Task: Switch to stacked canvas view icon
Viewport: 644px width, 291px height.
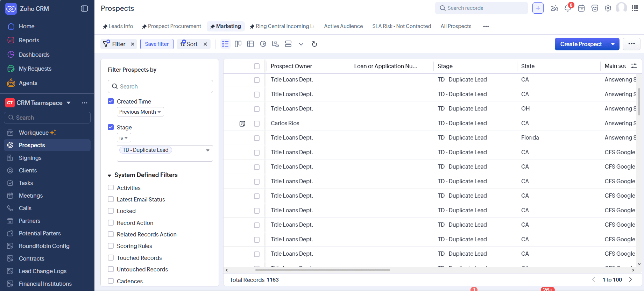Action: 288,44
